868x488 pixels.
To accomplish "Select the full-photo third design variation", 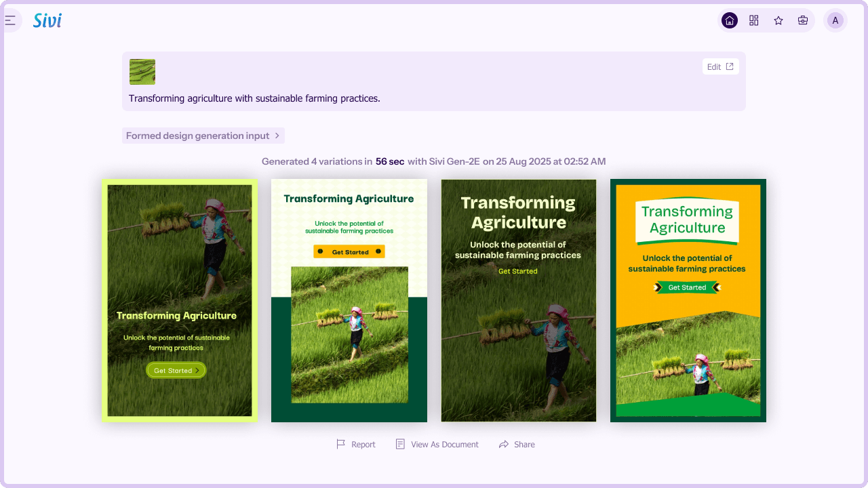I will (x=519, y=300).
